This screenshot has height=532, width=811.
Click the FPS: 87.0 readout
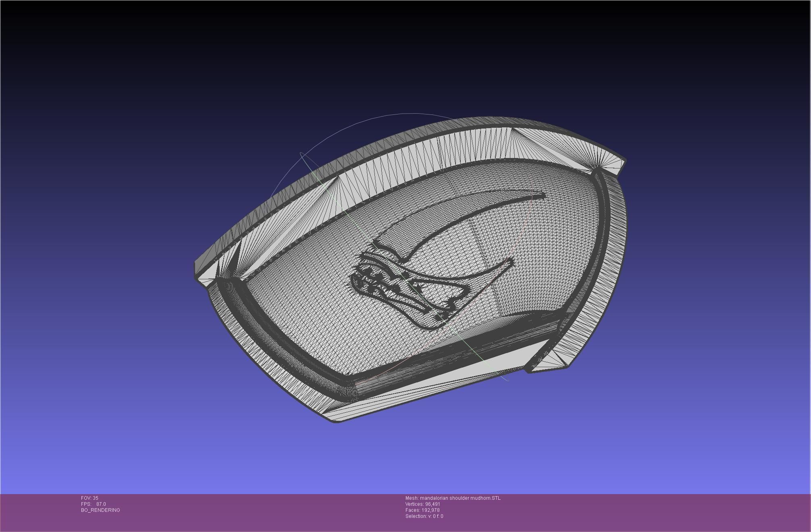tap(94, 504)
